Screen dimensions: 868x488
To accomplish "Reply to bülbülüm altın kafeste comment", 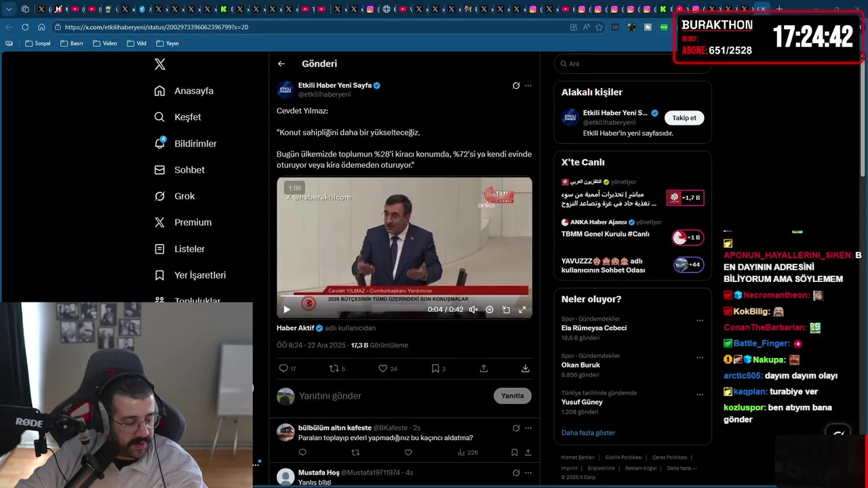I will point(302,453).
